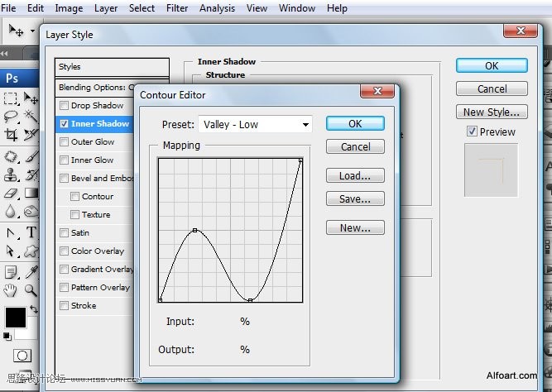Open the Layer menu

pyautogui.click(x=106, y=8)
